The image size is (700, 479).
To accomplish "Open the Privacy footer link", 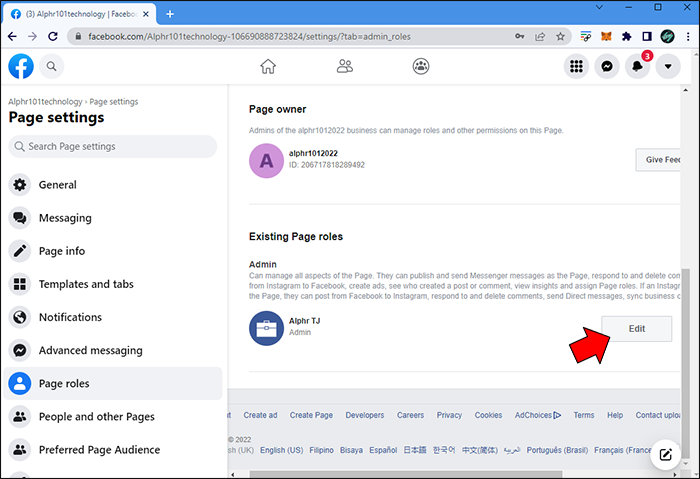I will 449,415.
